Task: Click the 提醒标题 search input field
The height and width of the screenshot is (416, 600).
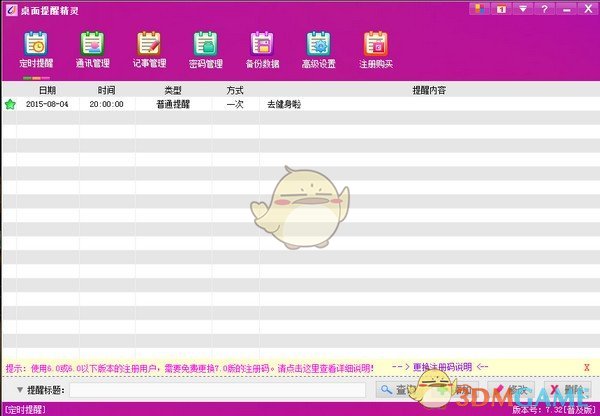Action: 222,390
